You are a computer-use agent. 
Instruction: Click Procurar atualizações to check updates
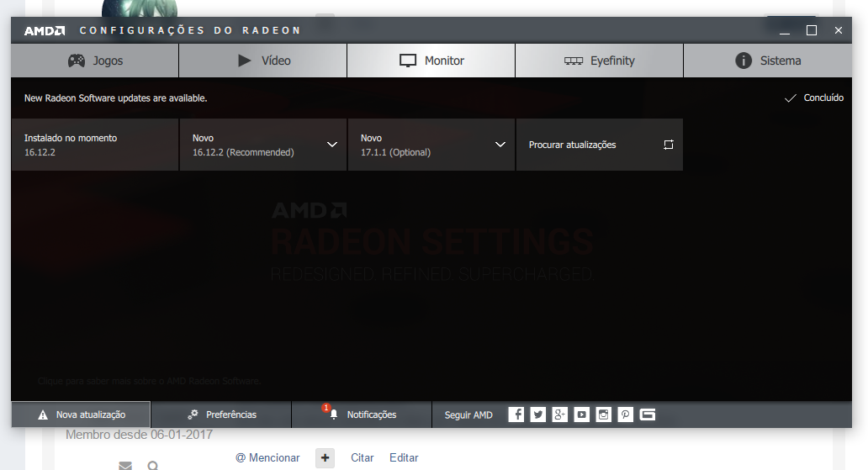click(600, 145)
